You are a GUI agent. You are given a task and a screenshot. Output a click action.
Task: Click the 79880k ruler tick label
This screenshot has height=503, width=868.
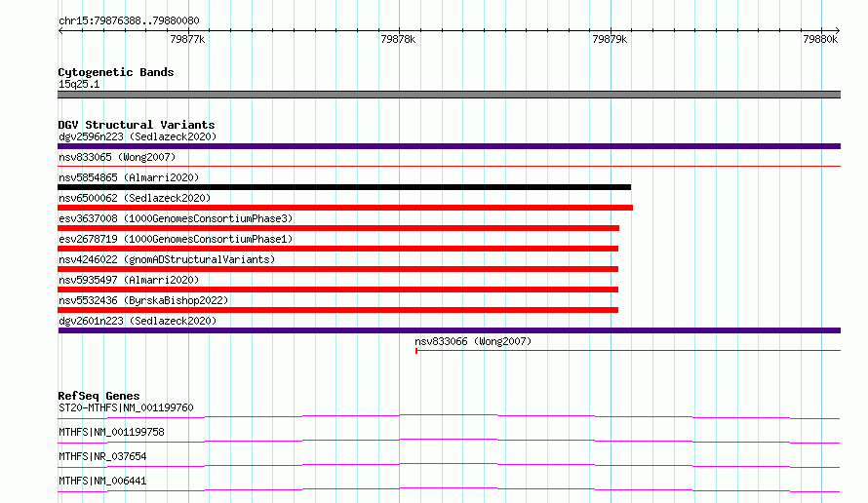tap(820, 39)
